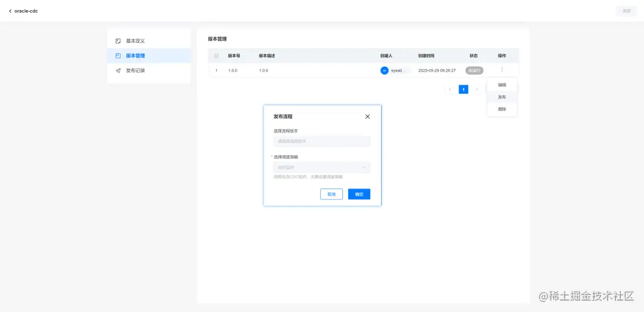Click the CDC hint under the strategy dropdown
This screenshot has height=312, width=644.
[308, 177]
